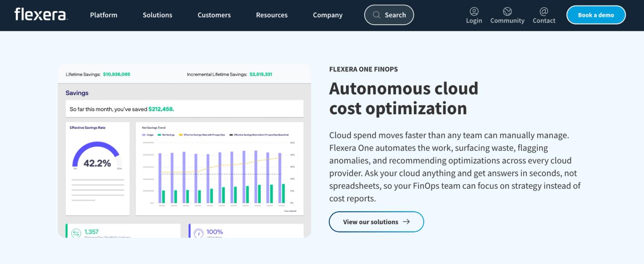The height and width of the screenshot is (264, 644).
Task: Click the FLEXERA ONE FINOPS label
Action: (x=363, y=69)
